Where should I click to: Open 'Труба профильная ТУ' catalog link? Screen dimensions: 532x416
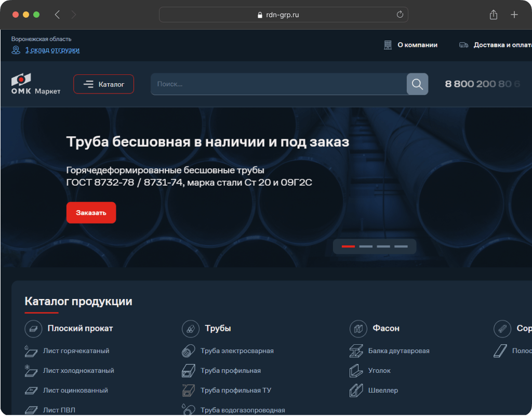click(236, 390)
